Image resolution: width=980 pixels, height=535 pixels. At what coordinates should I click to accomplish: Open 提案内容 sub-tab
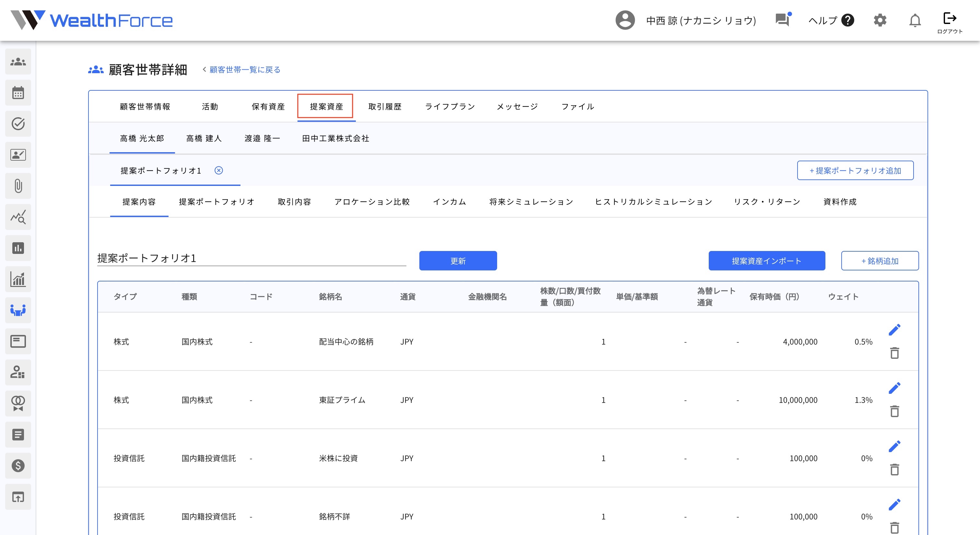139,202
